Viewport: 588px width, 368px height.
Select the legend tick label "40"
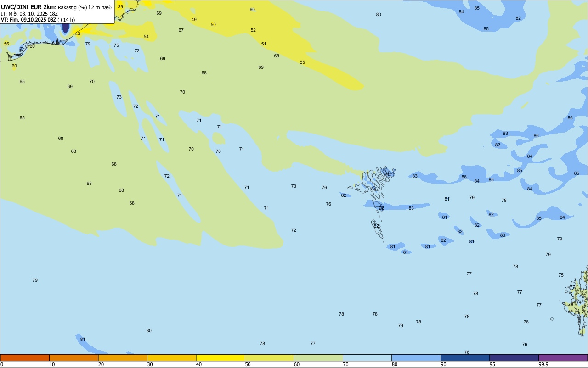click(x=199, y=364)
